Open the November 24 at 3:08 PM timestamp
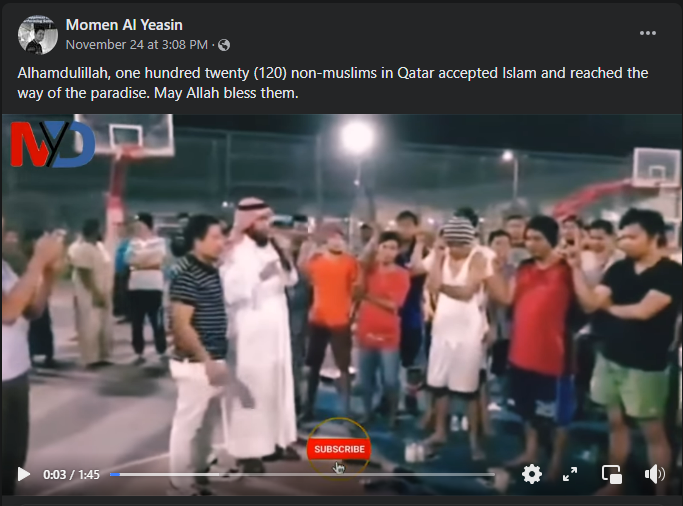This screenshot has width=683, height=506. (137, 44)
